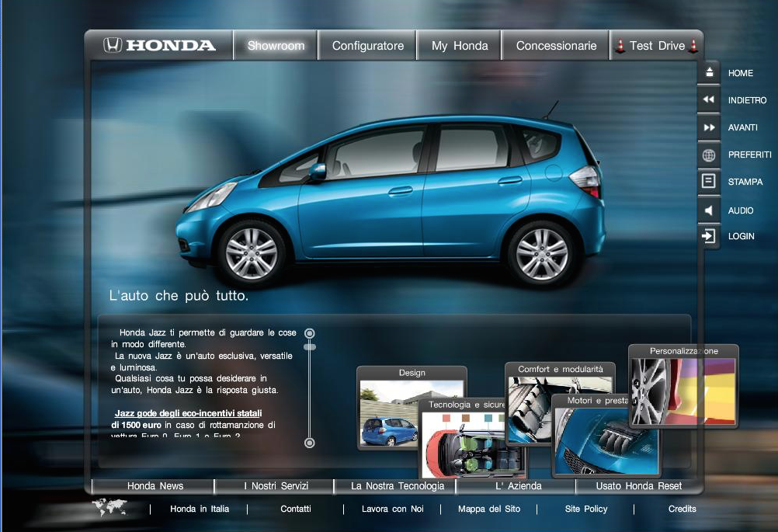The image size is (778, 532).
Task: Click the text scroll-up circle button
Action: [310, 333]
